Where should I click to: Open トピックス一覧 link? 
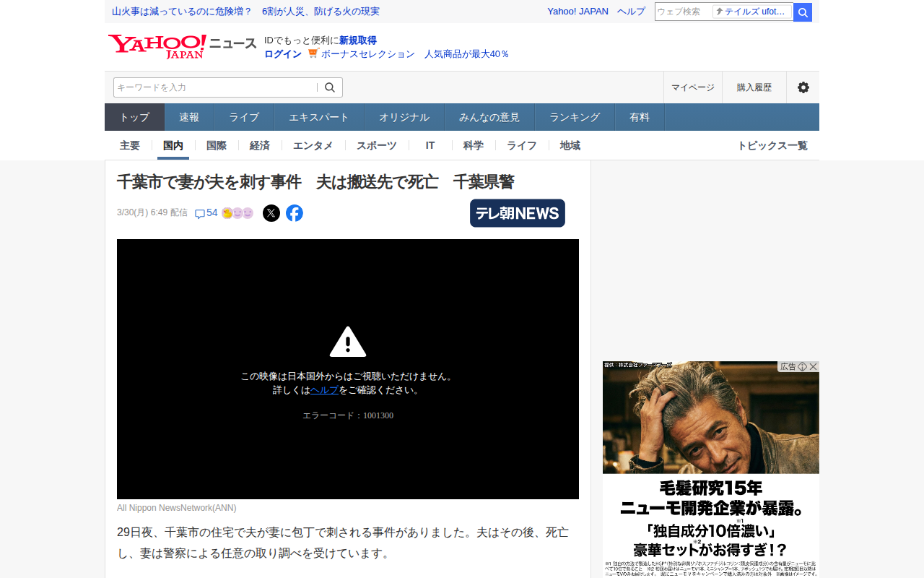pyautogui.click(x=772, y=145)
